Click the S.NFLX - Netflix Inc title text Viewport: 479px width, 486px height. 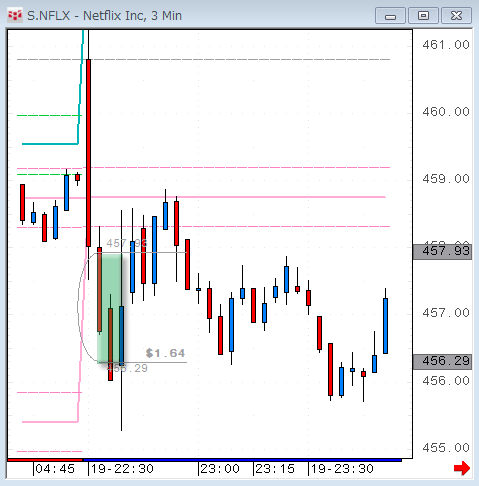click(104, 16)
